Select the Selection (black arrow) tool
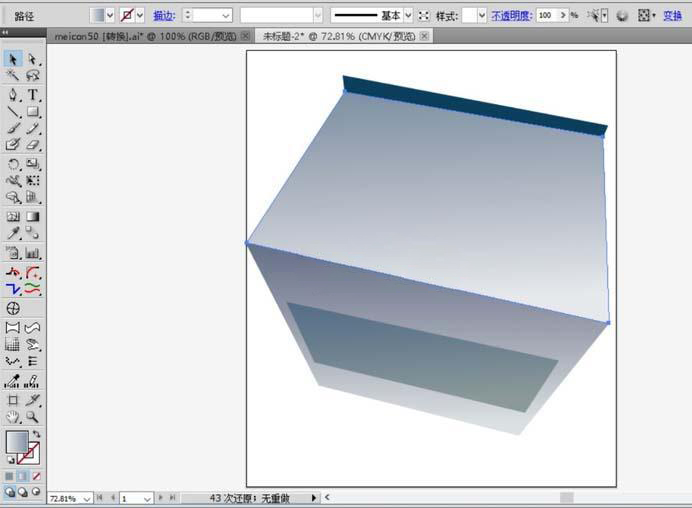 [13, 60]
